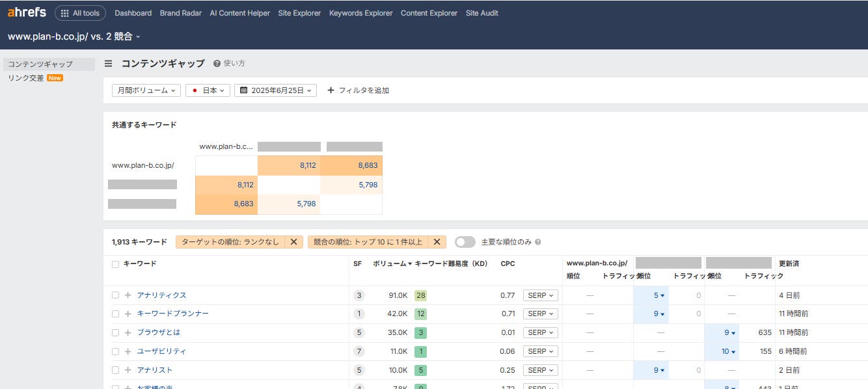Click the 8,683 cell in www.plan-b.co.jp/ matrix row
Screen dimensions: 868x389
pyautogui.click(x=351, y=165)
